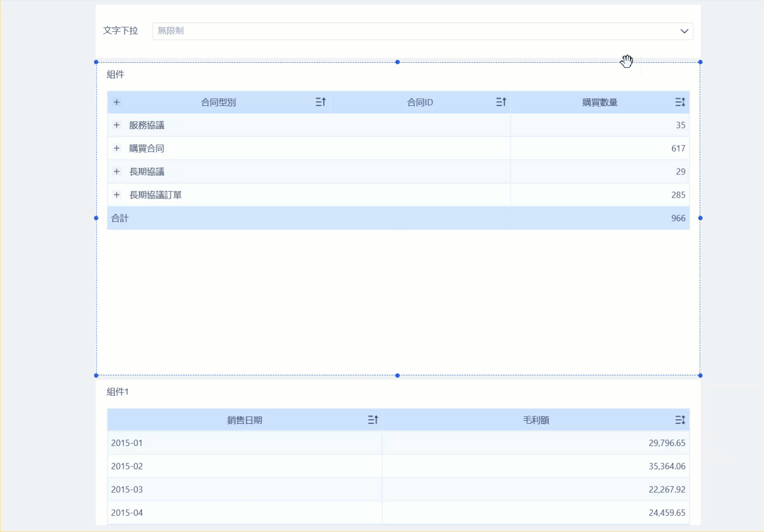The height and width of the screenshot is (532, 764).
Task: Expand all rows via header plus icon
Action: [117, 102]
